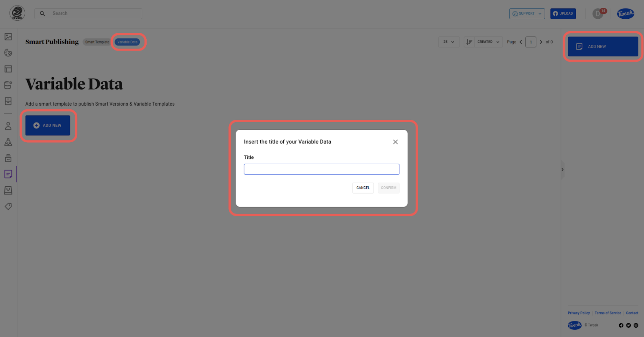Open the 25 per page dropdown
The width and height of the screenshot is (644, 337).
449,42
